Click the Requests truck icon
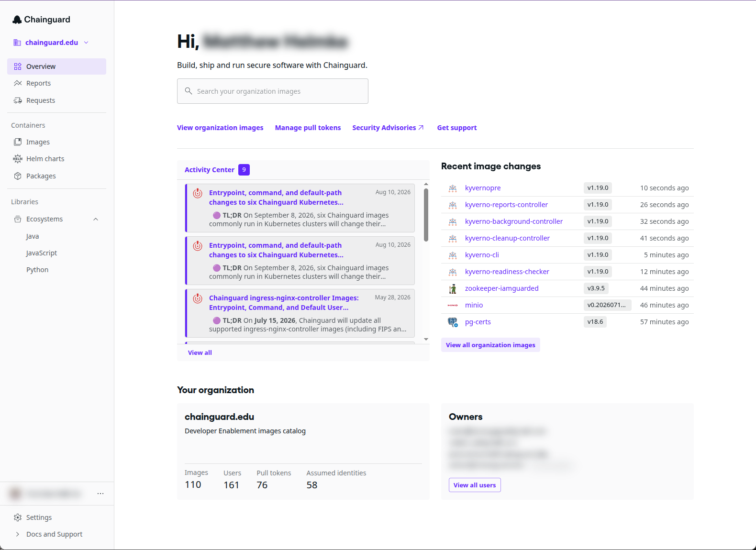Screen dimensions: 756x550 point(18,100)
